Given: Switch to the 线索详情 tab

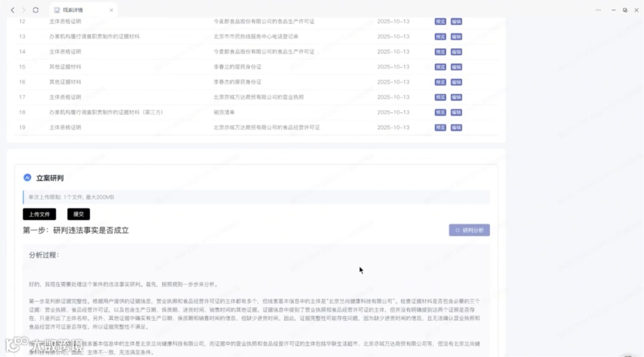Looking at the screenshot, I should pyautogui.click(x=72, y=9).
